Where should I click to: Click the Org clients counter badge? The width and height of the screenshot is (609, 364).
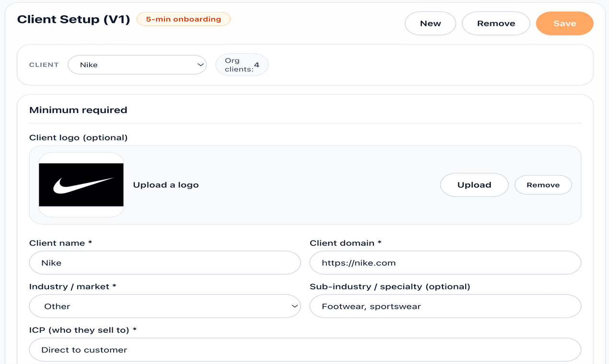pyautogui.click(x=242, y=64)
